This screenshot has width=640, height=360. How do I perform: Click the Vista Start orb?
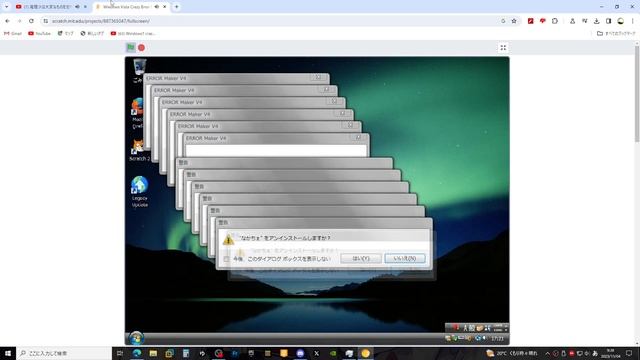coord(136,338)
